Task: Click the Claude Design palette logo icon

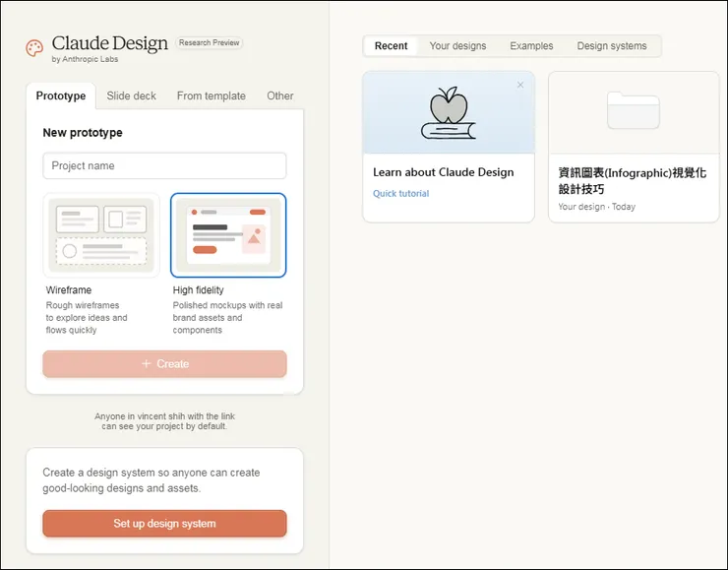Action: [x=34, y=48]
